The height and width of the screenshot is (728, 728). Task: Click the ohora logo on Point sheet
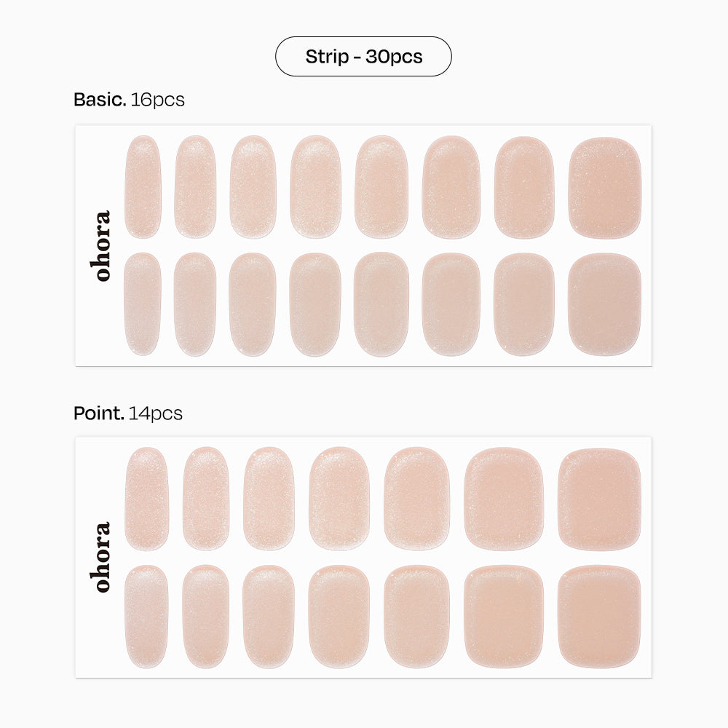point(103,557)
